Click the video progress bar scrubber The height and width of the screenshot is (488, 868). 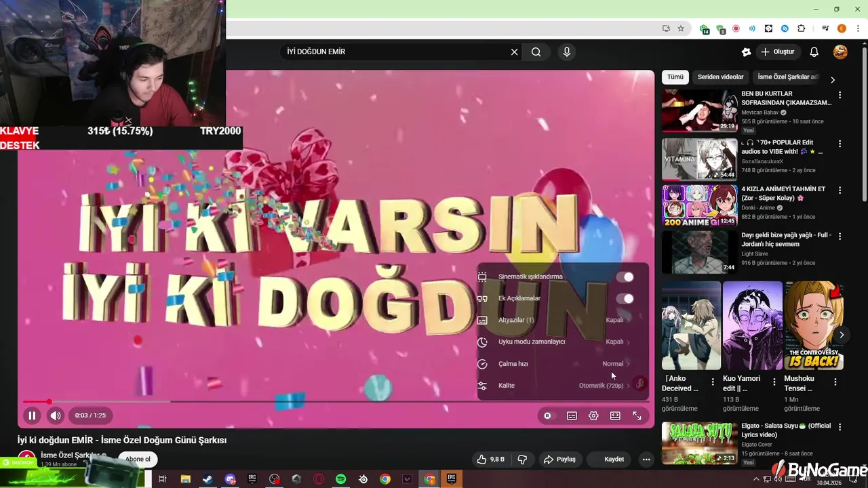point(49,401)
